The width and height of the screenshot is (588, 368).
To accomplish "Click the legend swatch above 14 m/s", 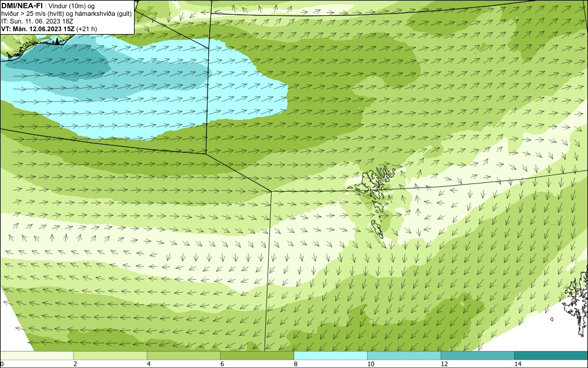I will point(552,356).
